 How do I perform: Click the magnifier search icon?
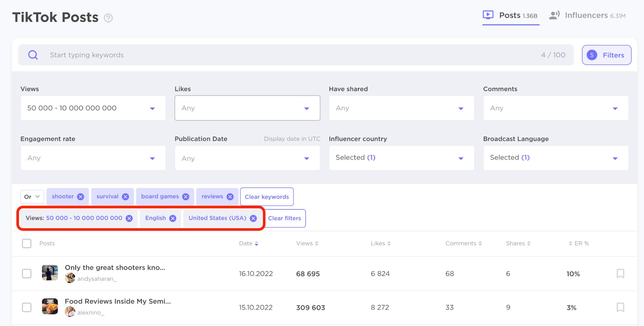(x=33, y=55)
